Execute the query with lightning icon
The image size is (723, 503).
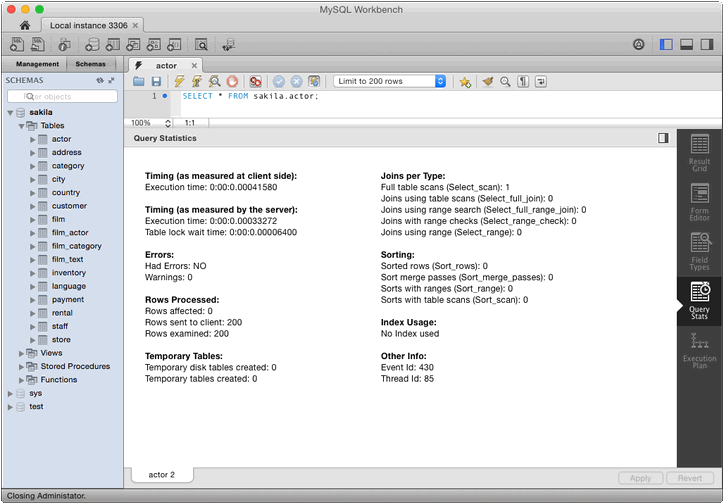click(x=179, y=82)
